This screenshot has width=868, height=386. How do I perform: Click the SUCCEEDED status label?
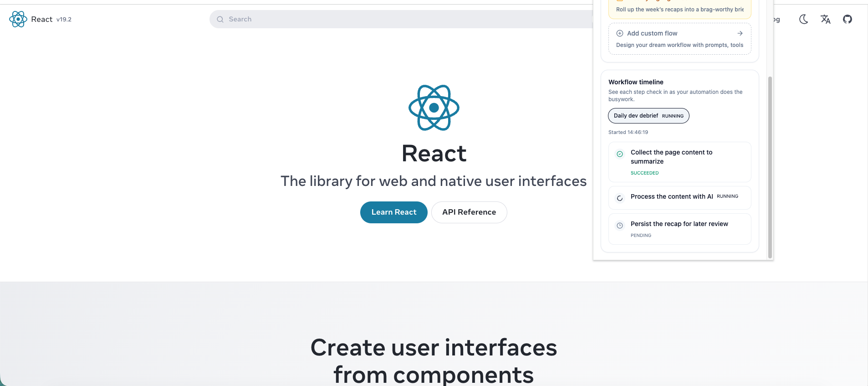coord(644,173)
